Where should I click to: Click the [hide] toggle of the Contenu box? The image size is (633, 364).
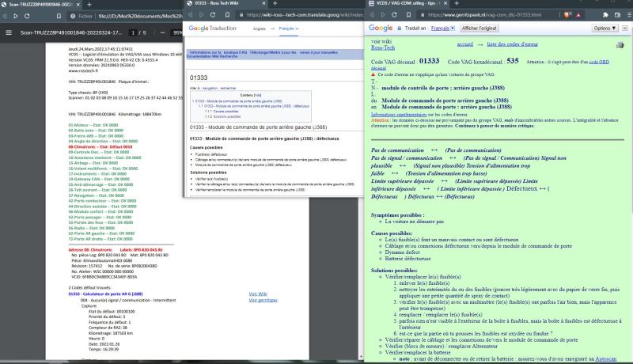pos(258,95)
